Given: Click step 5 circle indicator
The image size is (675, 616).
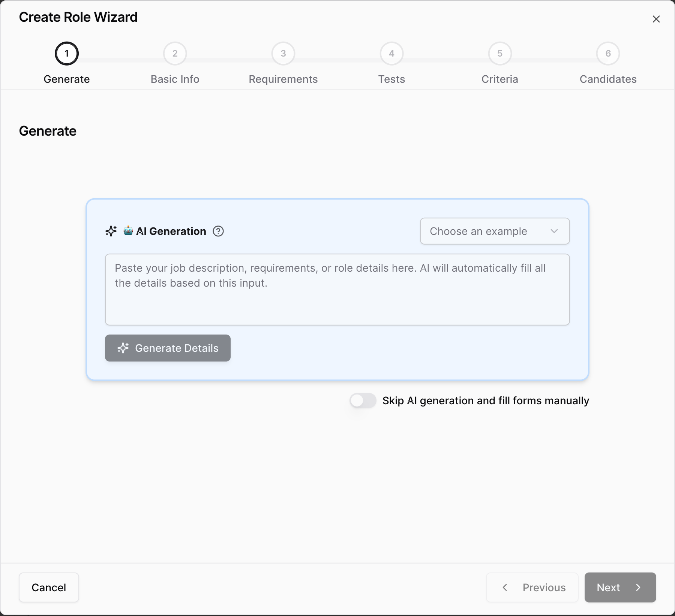Looking at the screenshot, I should (x=499, y=54).
